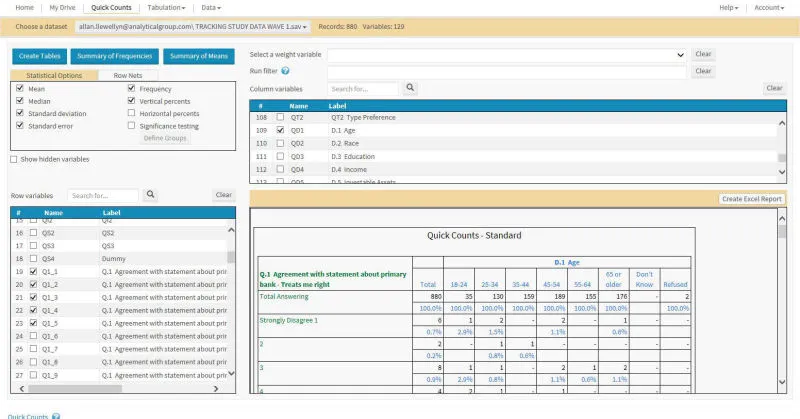Uncheck QD1 Age column variable
Image resolution: width=800 pixels, height=419 pixels.
[280, 130]
